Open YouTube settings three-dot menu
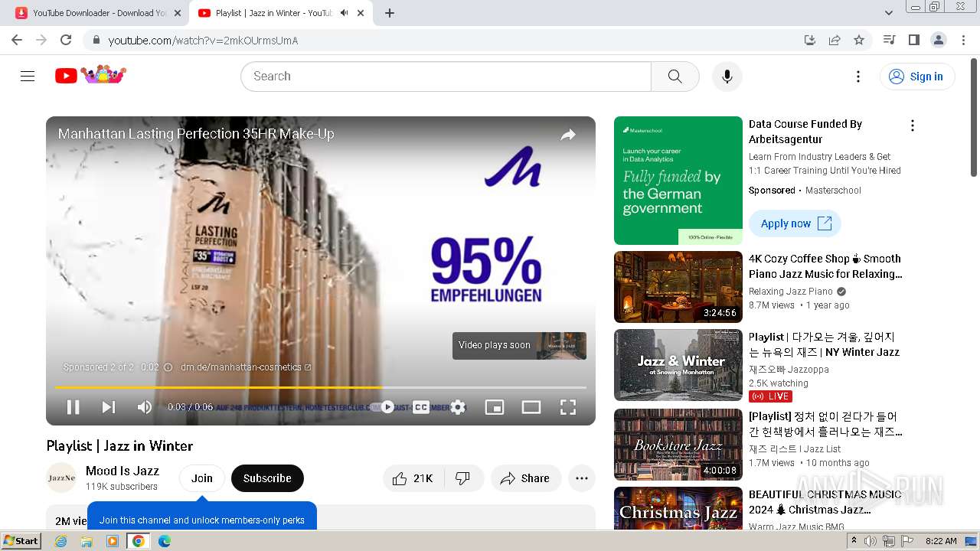980x551 pixels. 858,77
